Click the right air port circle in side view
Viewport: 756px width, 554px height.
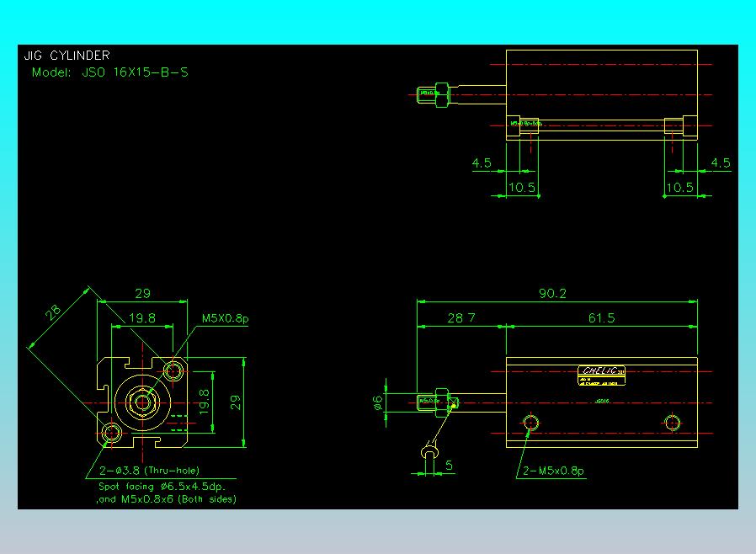pyautogui.click(x=672, y=422)
